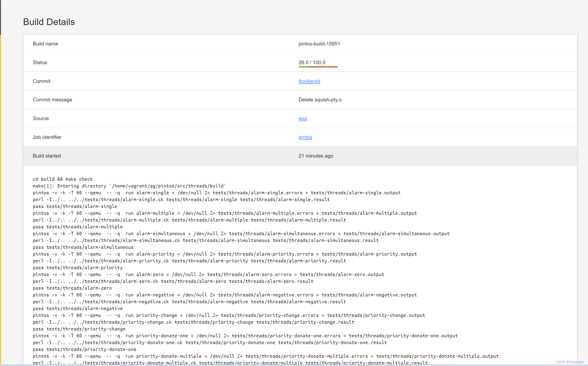Click the 'make[1]: Entering directory' log line
Image resolution: width=588 pixels, height=366 pixels.
click(x=129, y=186)
